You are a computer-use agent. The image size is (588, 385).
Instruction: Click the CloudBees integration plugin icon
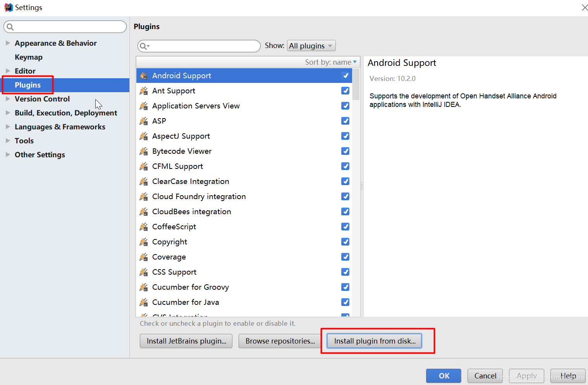pyautogui.click(x=144, y=211)
